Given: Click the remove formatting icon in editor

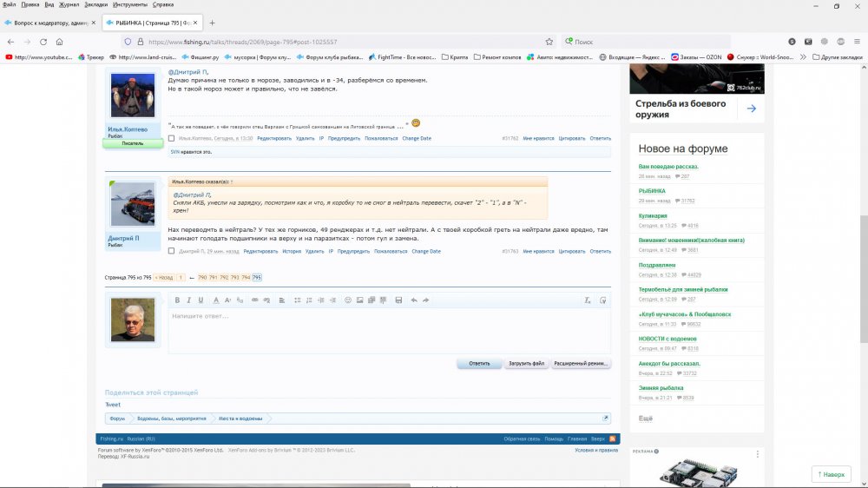Looking at the screenshot, I should click(588, 300).
